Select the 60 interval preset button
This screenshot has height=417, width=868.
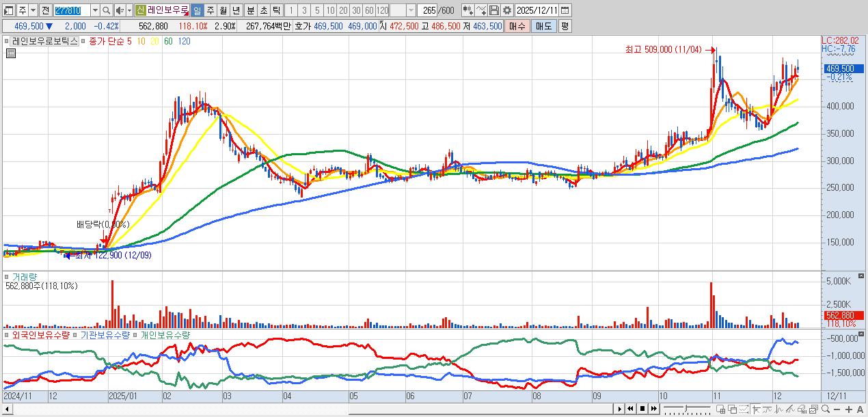tap(369, 10)
